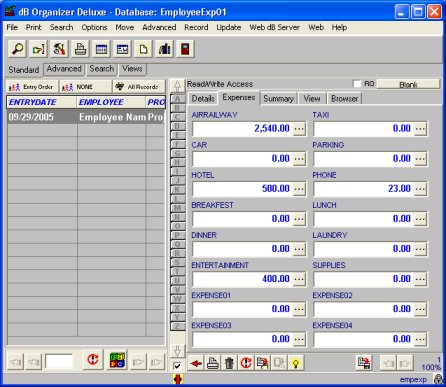Open the AIRRAILWAY field ellipsis button
Screen dimensions: 446x387
coord(299,129)
